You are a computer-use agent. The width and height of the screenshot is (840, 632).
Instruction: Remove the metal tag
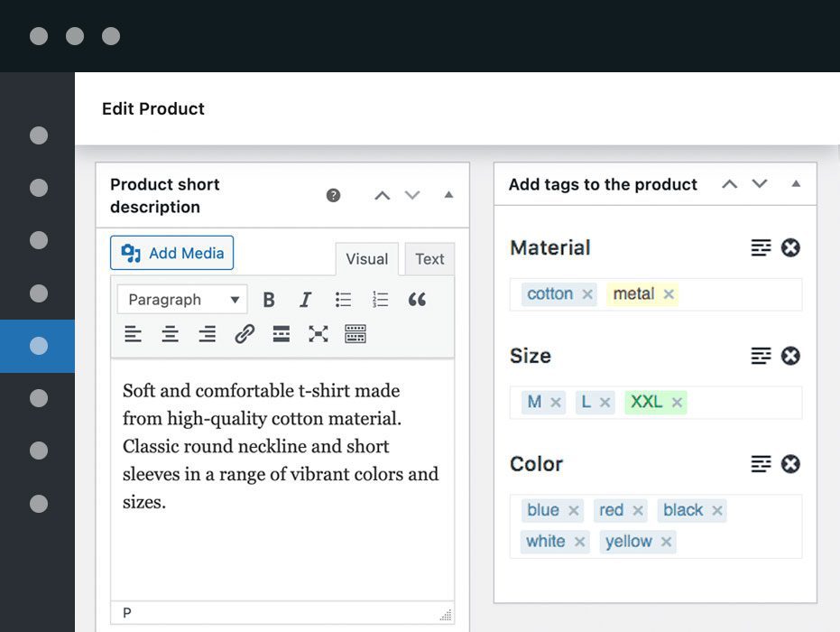668,294
